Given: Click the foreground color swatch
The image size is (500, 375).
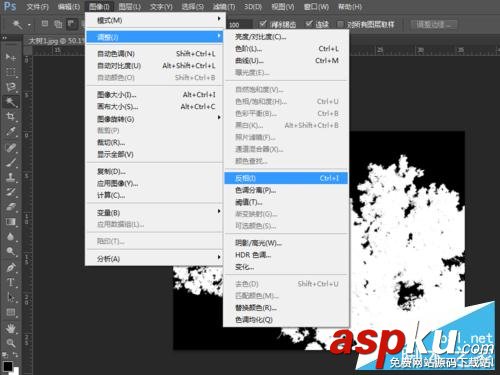Looking at the screenshot, I should click(7, 366).
